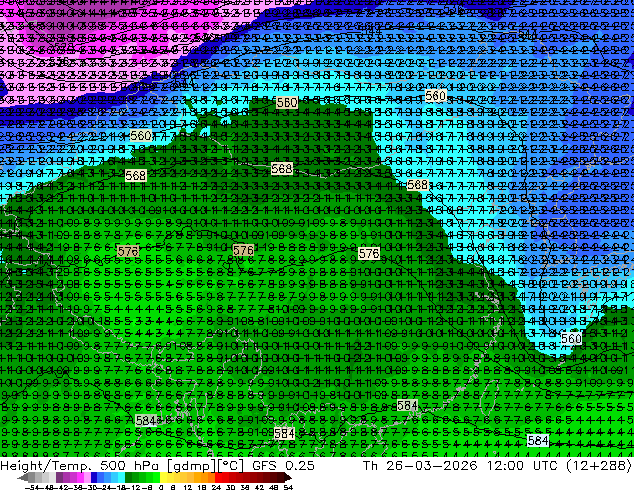Click the dark purple swatch in the legend
This screenshot has height=490, width=634.
tap(59, 477)
